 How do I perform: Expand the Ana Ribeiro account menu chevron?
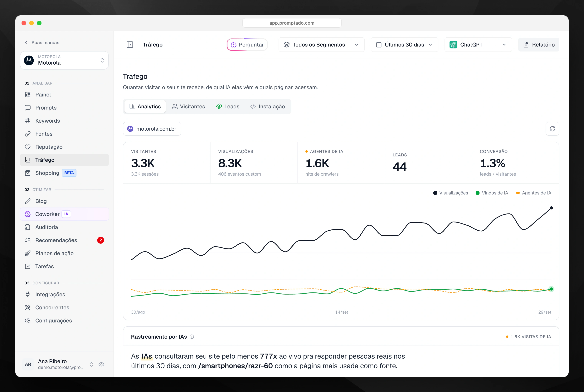click(91, 364)
